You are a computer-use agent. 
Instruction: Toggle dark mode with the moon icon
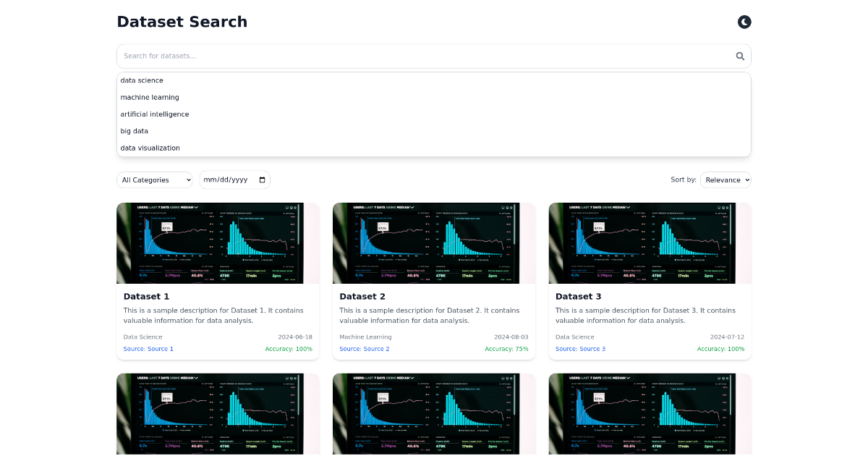[x=744, y=22]
